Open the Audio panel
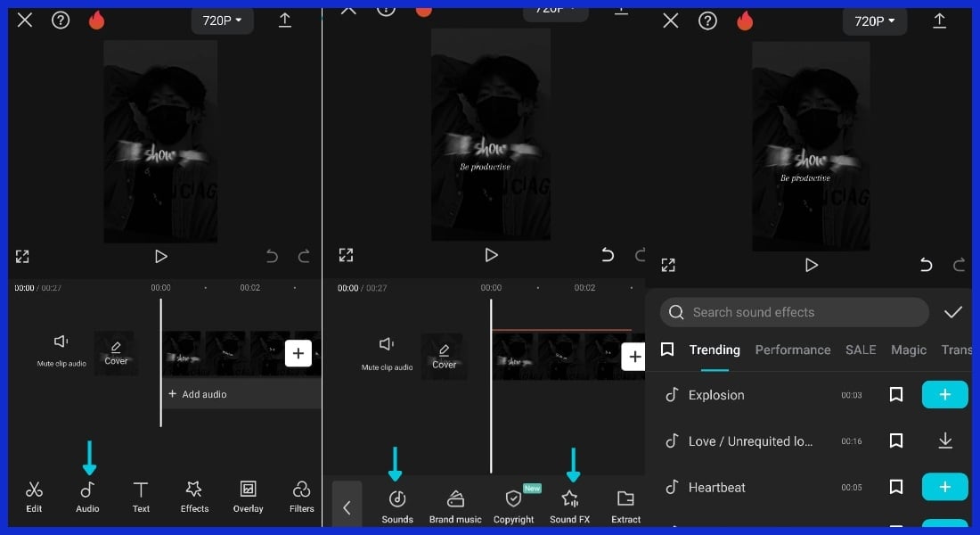The width and height of the screenshot is (980, 535). coord(87,495)
